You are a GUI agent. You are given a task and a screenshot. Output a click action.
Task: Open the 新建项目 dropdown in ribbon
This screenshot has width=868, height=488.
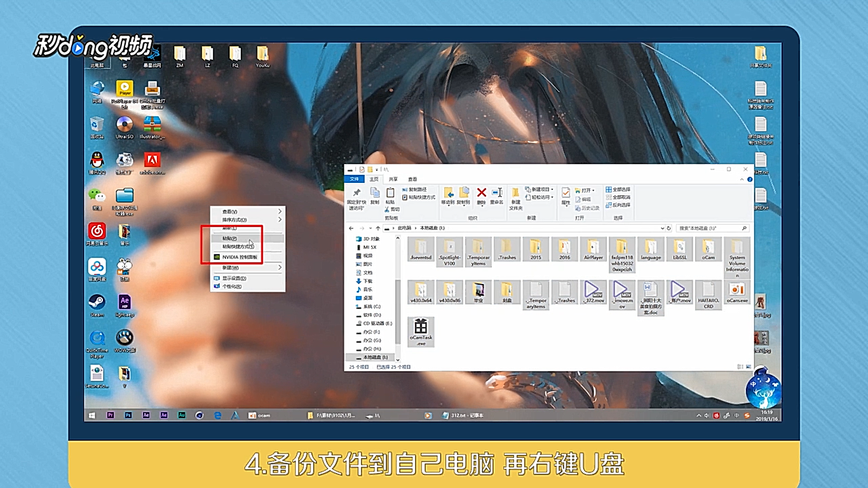[x=539, y=189]
